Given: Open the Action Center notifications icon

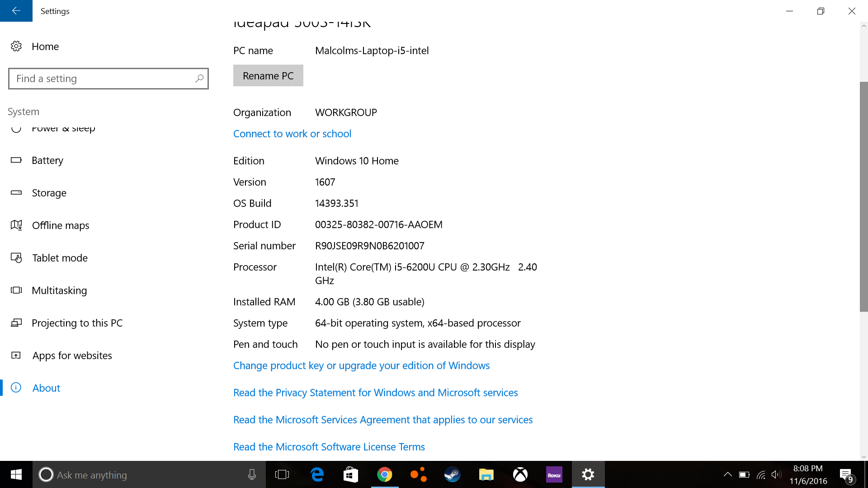Looking at the screenshot, I should [846, 475].
